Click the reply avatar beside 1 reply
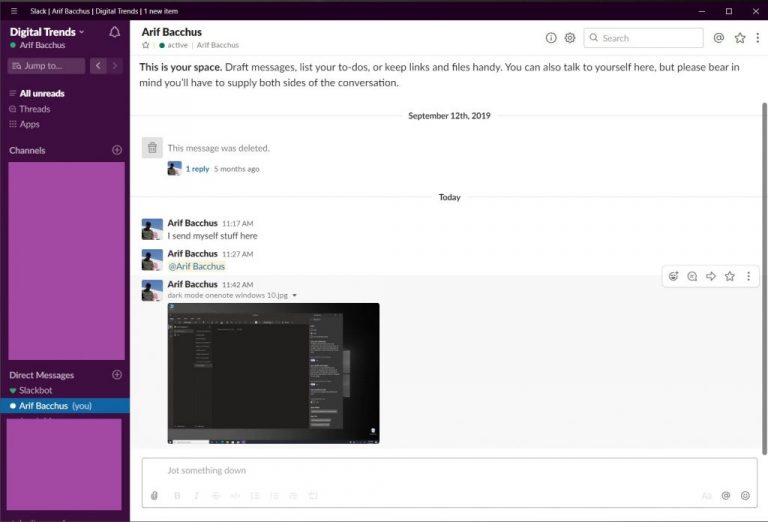The width and height of the screenshot is (768, 522). (174, 168)
